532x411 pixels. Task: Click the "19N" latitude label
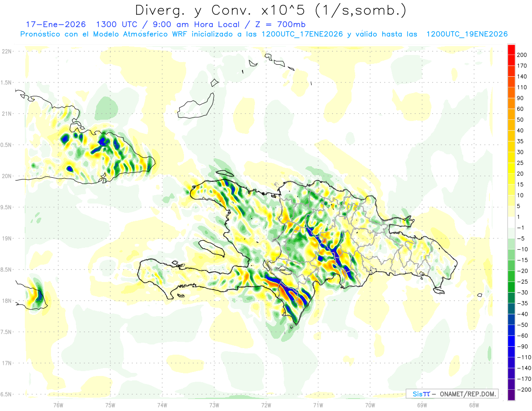[7, 238]
